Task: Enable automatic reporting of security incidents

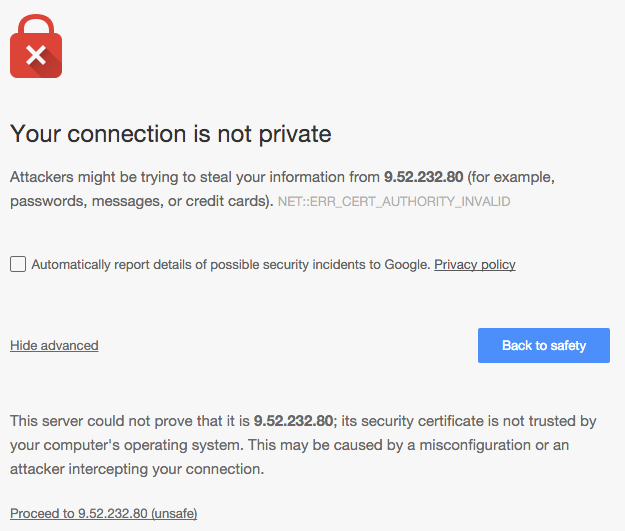Action: point(18,264)
